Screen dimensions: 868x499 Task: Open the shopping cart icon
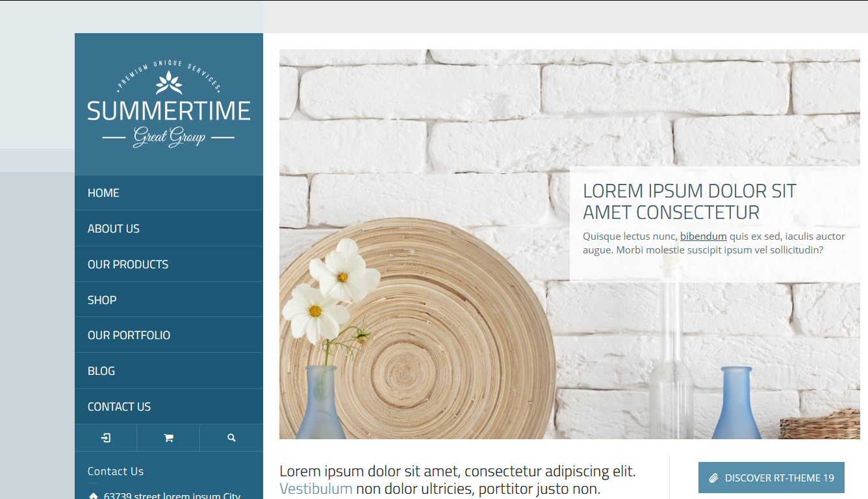click(x=168, y=438)
